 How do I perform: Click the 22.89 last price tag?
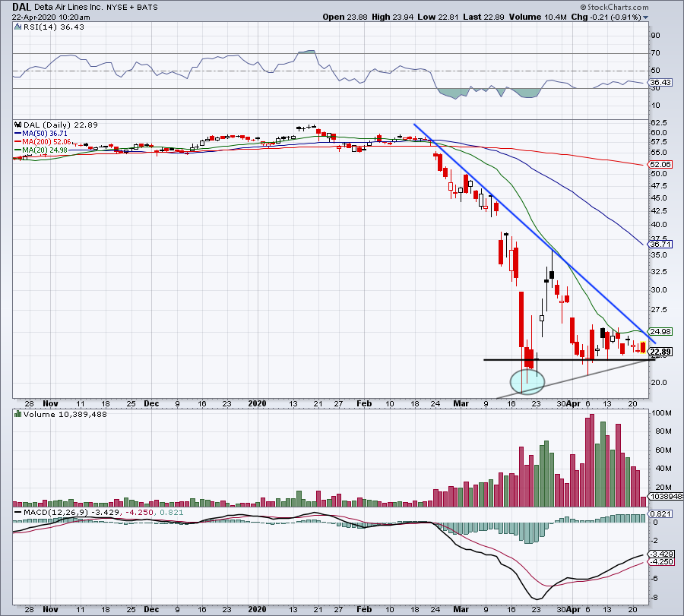(660, 352)
